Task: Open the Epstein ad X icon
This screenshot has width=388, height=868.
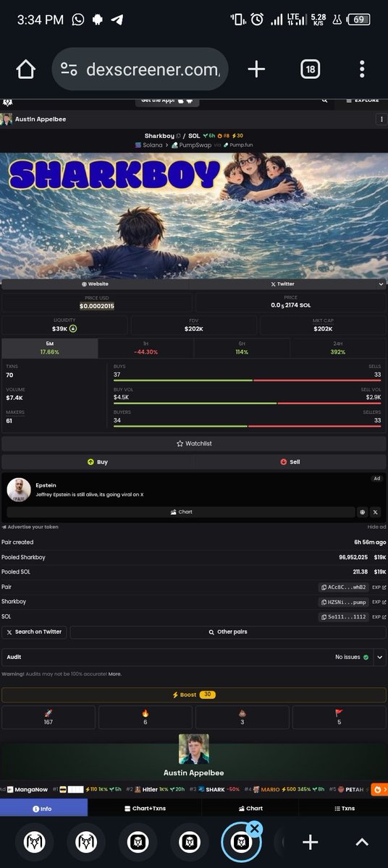Action: 375,512
